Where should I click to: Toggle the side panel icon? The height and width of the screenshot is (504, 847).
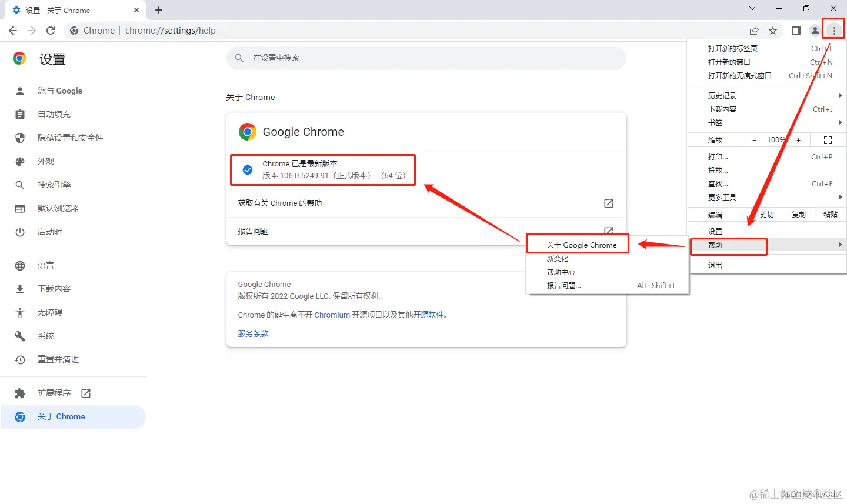pos(796,31)
